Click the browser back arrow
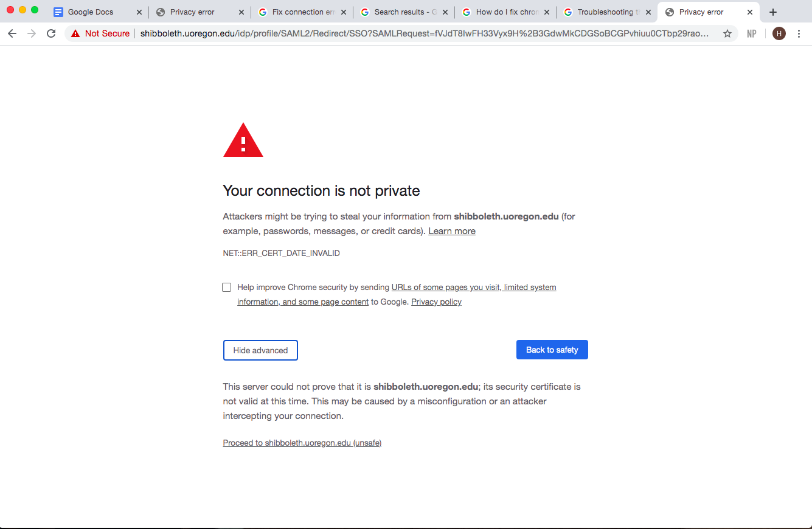 [x=12, y=33]
